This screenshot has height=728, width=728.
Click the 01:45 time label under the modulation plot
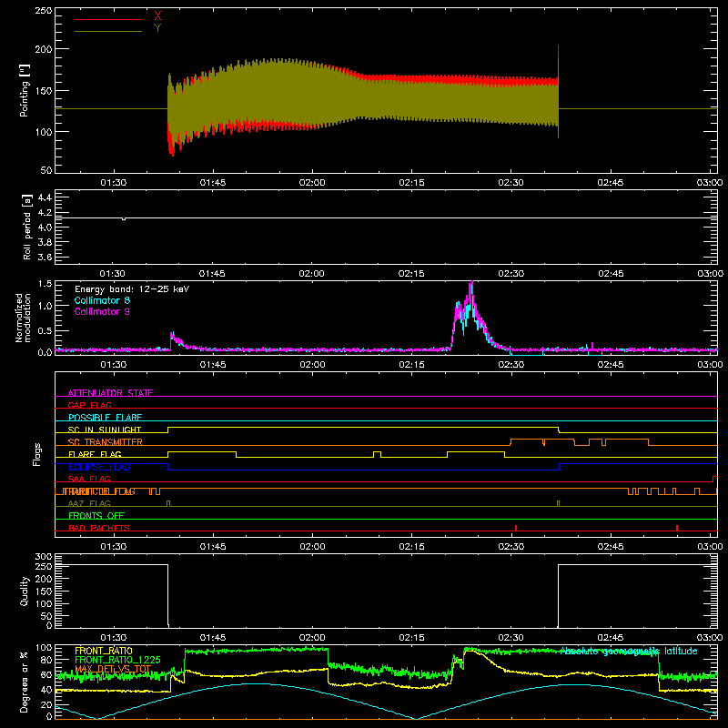tap(213, 365)
